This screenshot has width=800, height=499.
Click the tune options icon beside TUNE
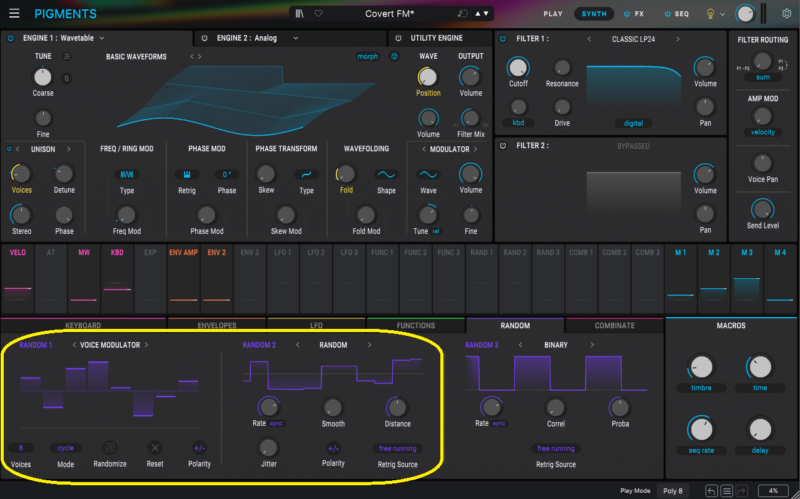pos(67,56)
